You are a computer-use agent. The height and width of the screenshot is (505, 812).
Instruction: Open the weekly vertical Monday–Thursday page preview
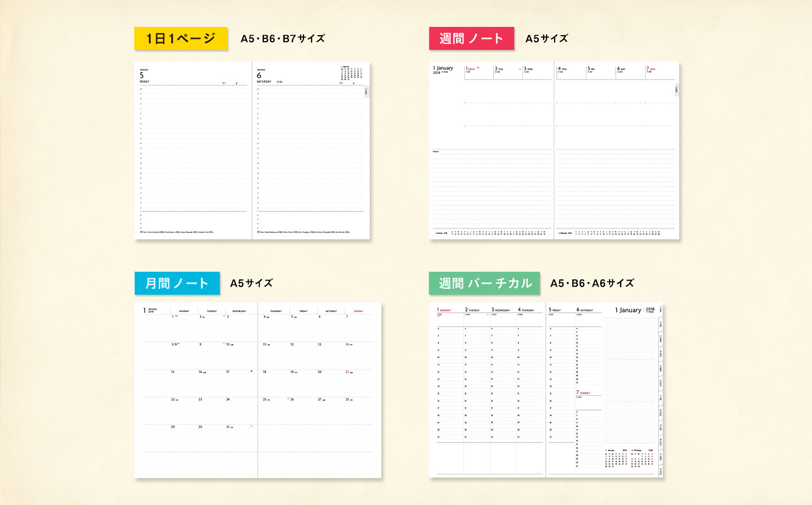[x=487, y=390]
